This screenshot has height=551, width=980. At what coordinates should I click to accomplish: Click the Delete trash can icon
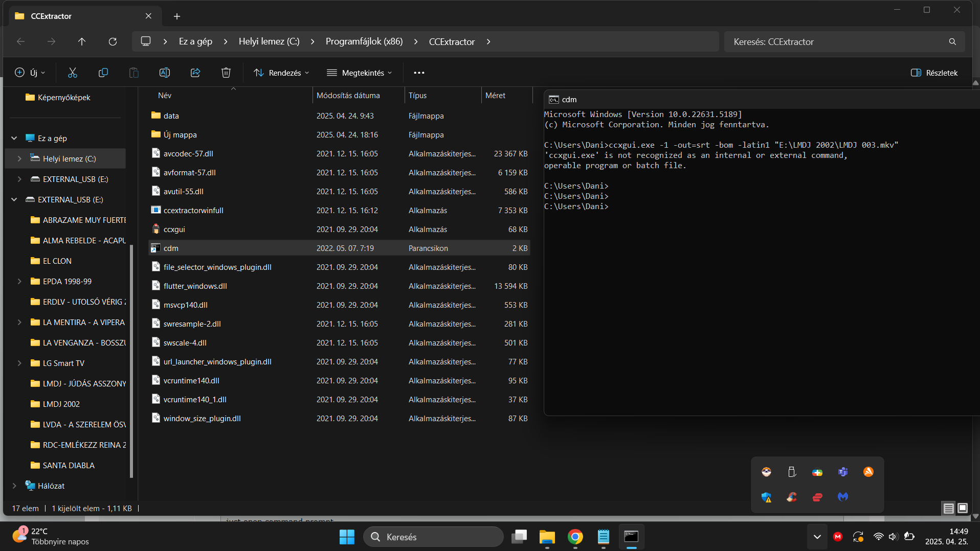[226, 73]
